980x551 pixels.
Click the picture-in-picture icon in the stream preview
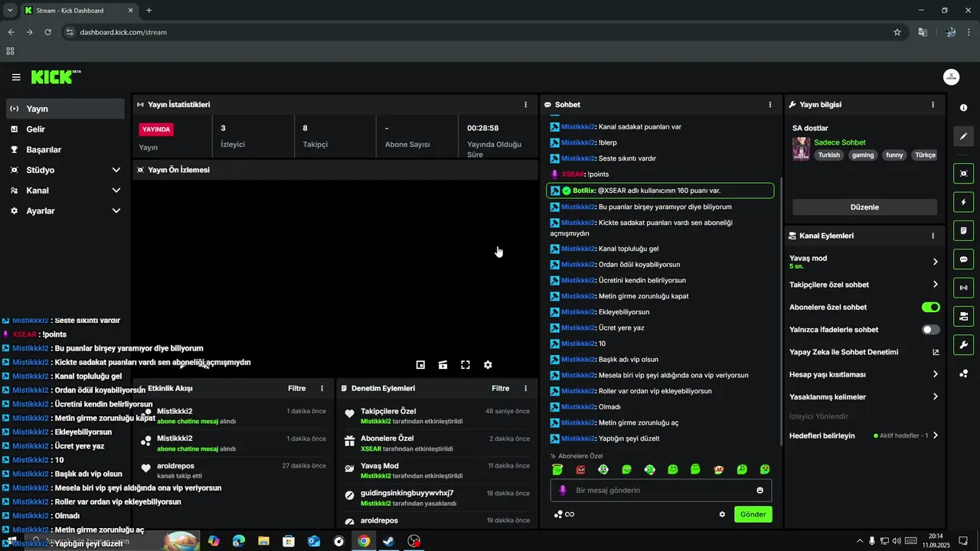pyautogui.click(x=420, y=365)
